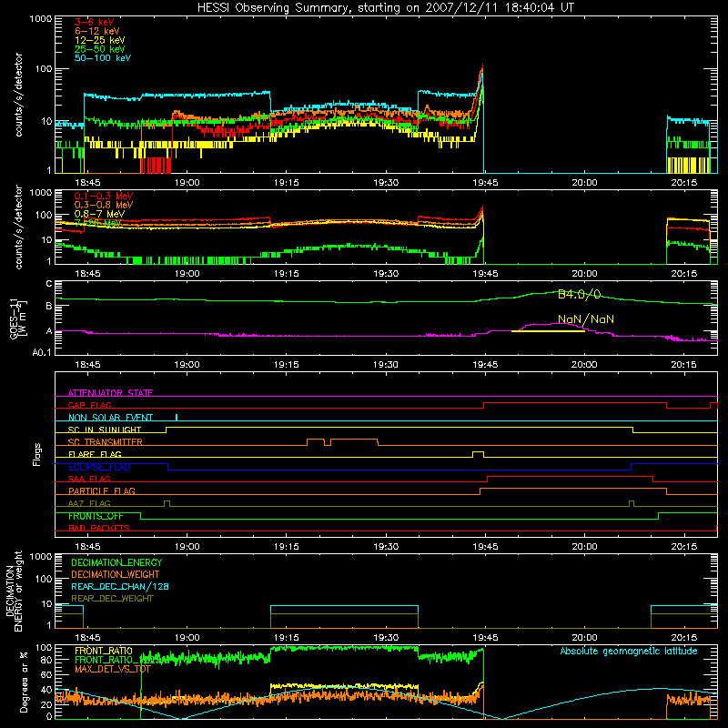
Task: Select the 3-6 keV legend label
Action: point(95,22)
